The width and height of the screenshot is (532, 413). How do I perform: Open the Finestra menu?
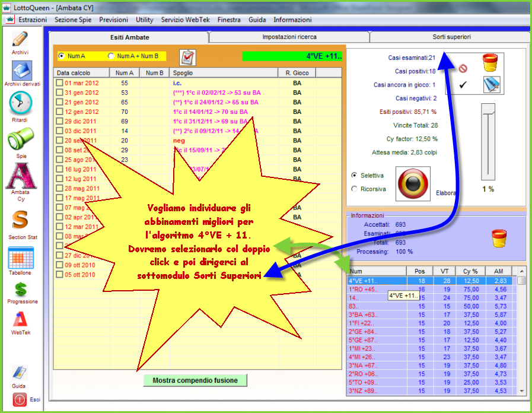click(229, 20)
